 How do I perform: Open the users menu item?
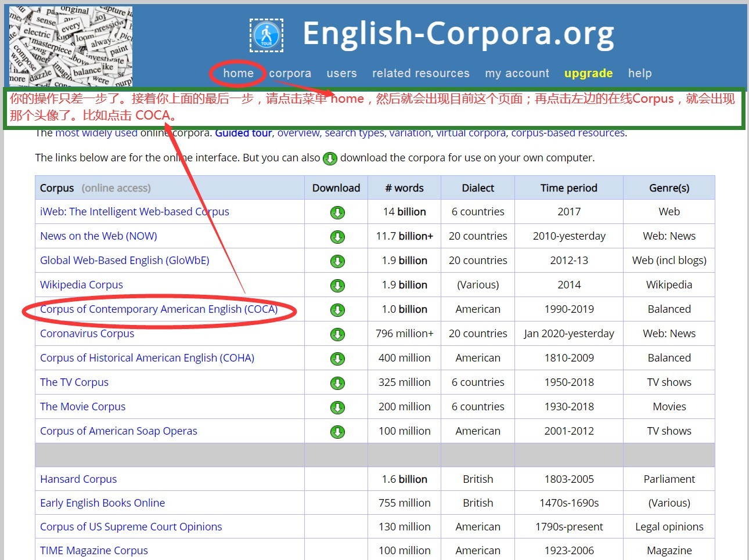point(341,73)
